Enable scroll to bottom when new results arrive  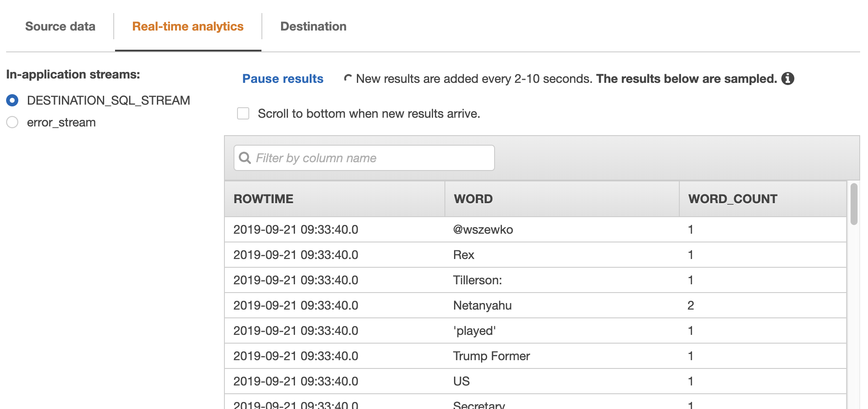243,113
